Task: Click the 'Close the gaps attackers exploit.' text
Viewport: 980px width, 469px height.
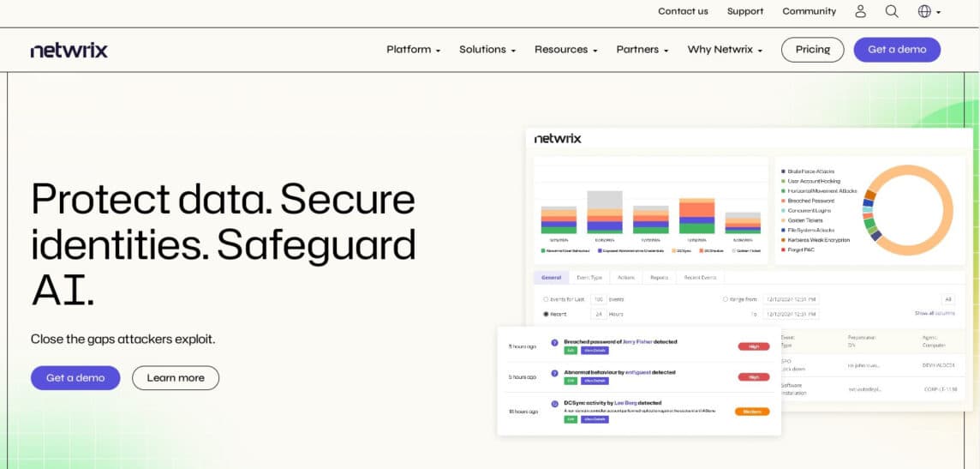Action: [x=123, y=340]
